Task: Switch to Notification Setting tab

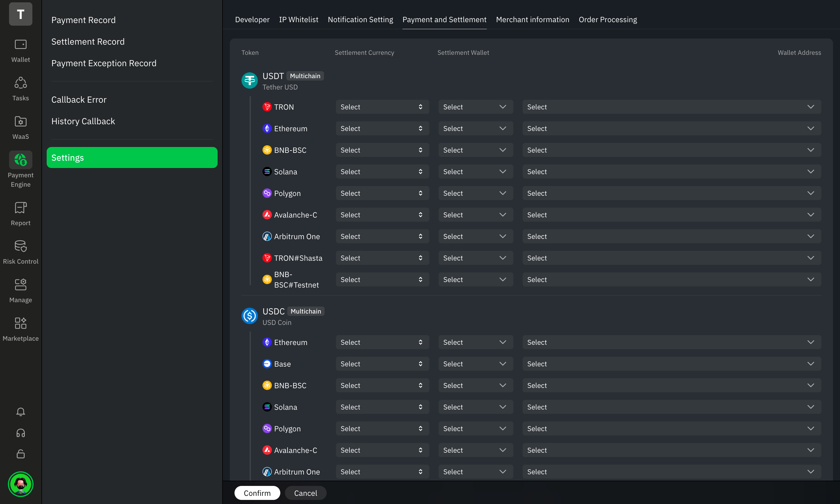Action: (x=360, y=20)
